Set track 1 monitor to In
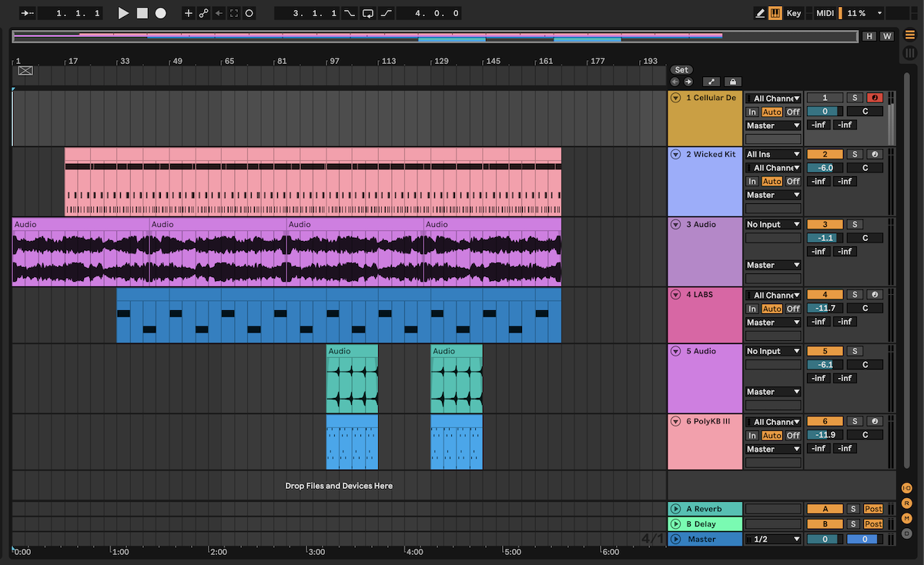The width and height of the screenshot is (924, 565). 752,112
